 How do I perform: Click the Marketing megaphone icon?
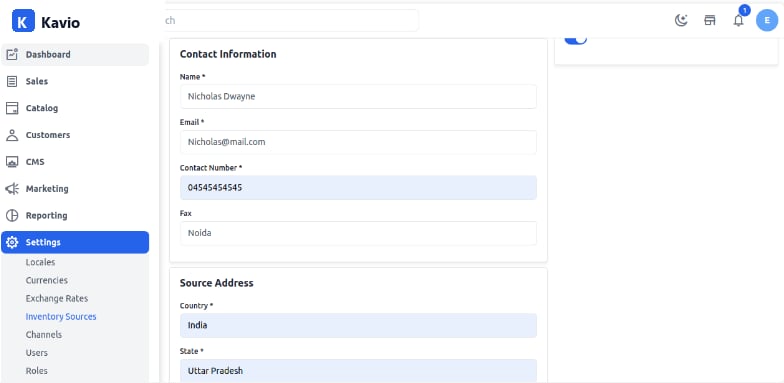tap(12, 189)
